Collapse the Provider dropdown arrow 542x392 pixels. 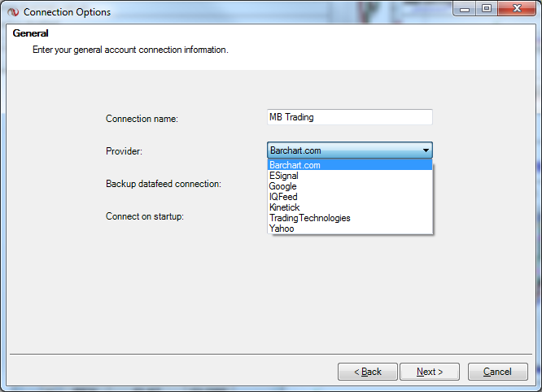tap(425, 150)
